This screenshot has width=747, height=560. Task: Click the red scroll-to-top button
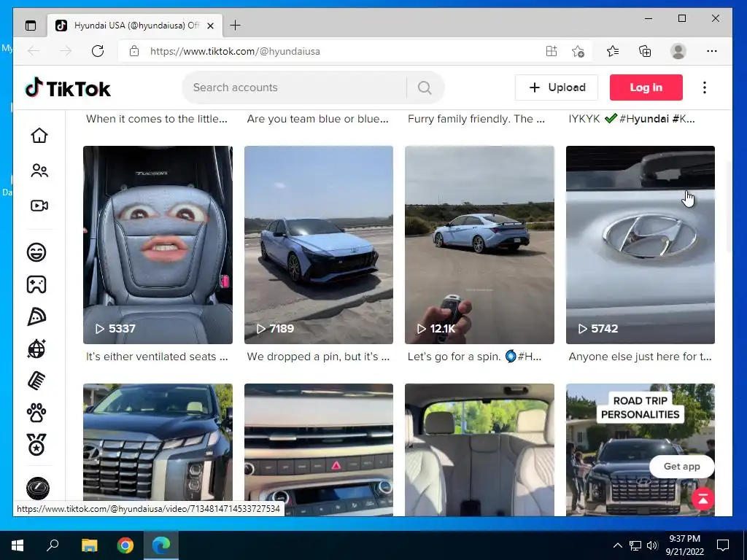(703, 499)
